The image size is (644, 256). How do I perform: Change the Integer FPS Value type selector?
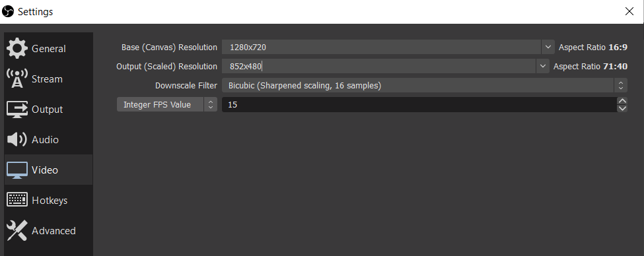[166, 104]
